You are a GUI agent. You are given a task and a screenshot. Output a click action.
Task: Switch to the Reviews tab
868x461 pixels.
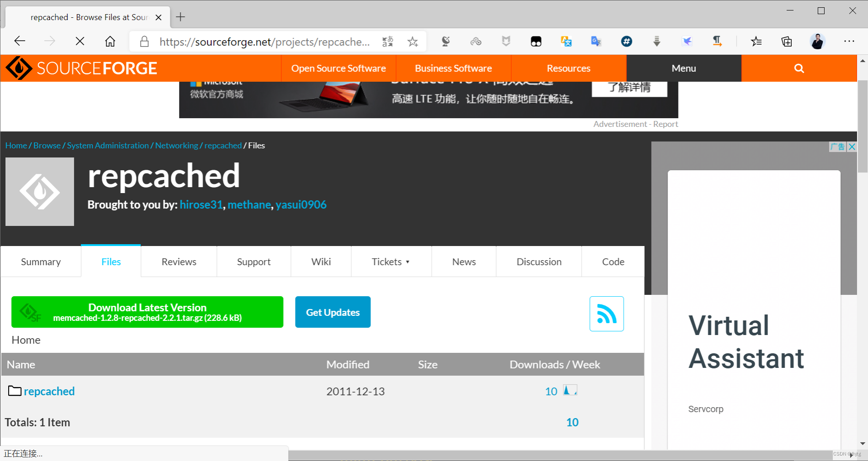[179, 262]
